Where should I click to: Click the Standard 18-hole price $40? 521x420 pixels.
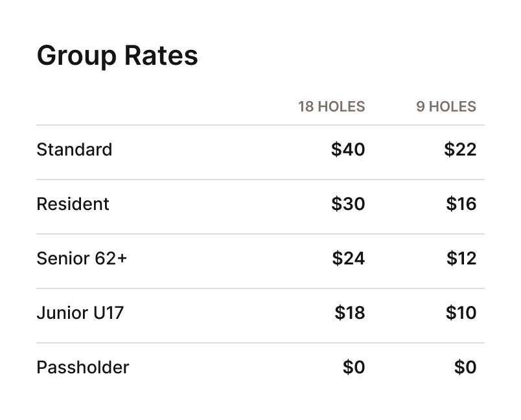348,150
